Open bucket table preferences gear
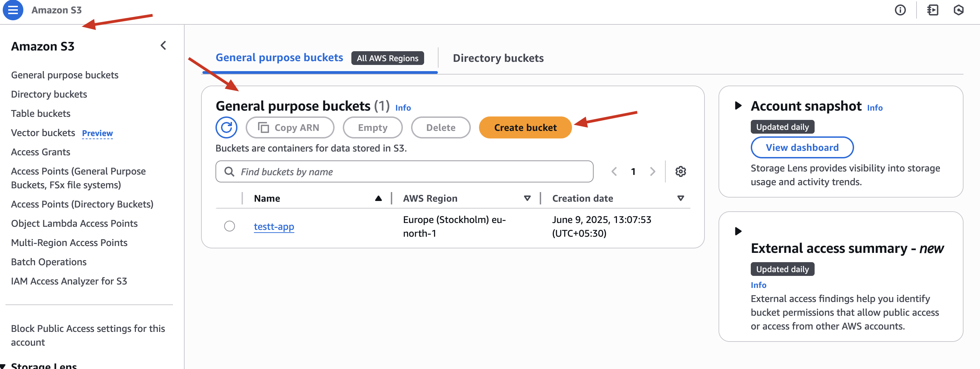The width and height of the screenshot is (980, 369). point(680,172)
